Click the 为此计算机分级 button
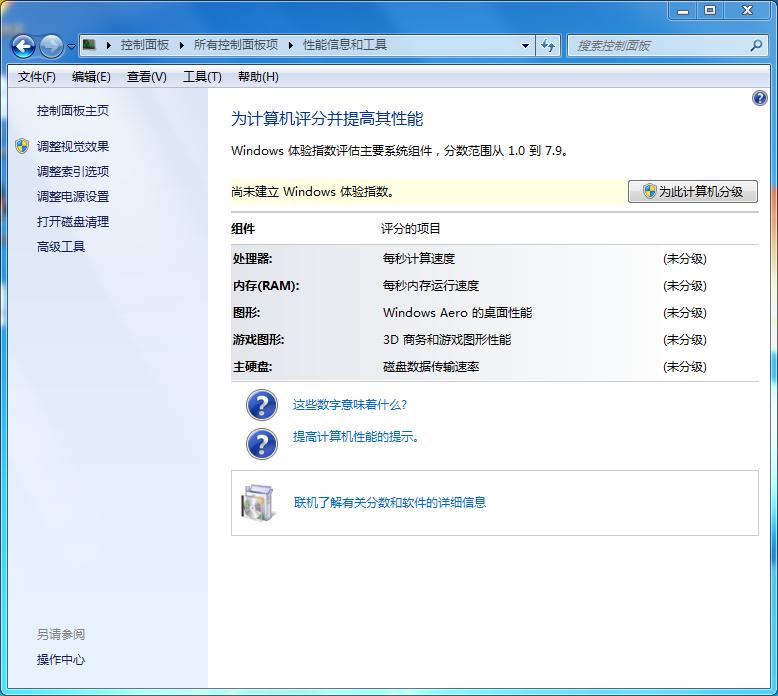 tap(693, 191)
